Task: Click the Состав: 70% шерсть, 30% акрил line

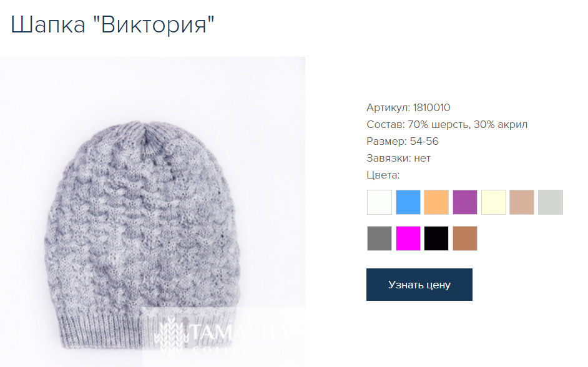Action: point(447,124)
